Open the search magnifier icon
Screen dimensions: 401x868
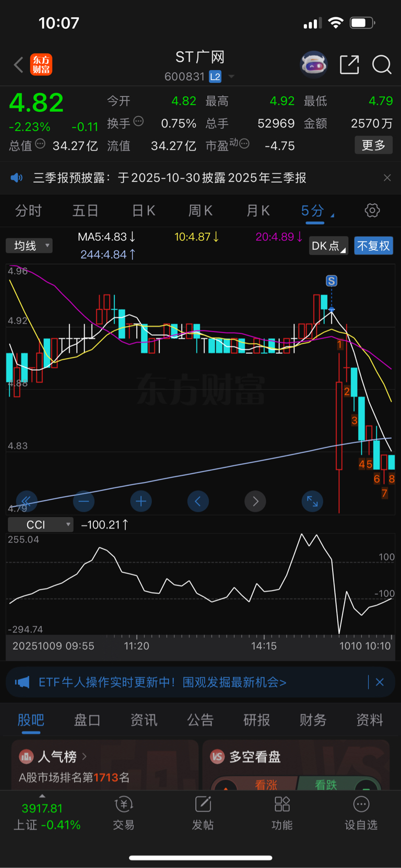point(382,65)
